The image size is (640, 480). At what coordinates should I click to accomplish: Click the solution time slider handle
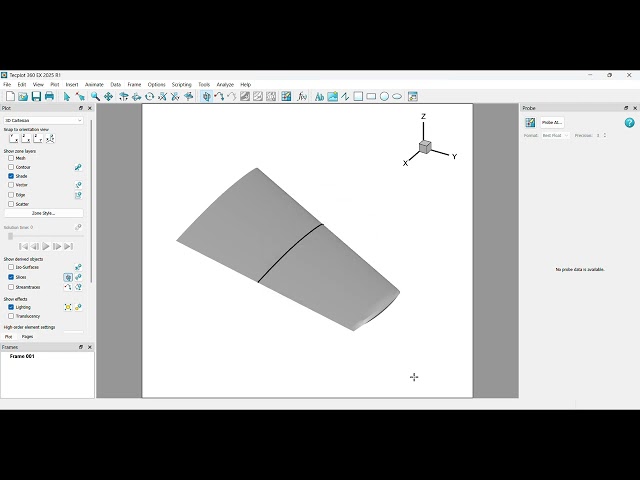click(x=11, y=236)
